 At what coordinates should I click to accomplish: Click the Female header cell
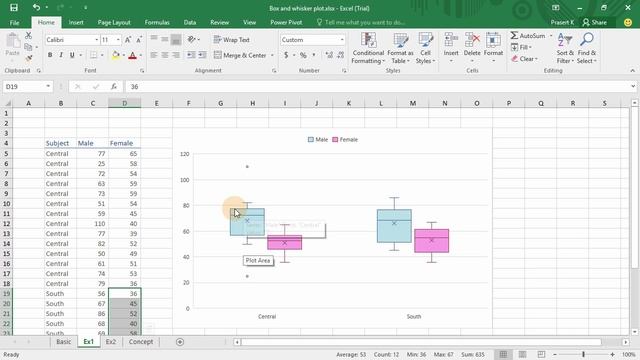click(x=124, y=143)
